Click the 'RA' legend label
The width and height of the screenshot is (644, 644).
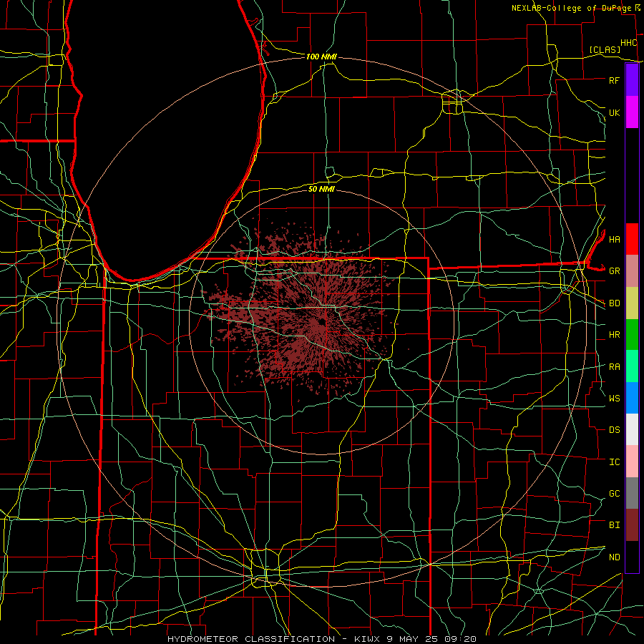[x=614, y=367]
